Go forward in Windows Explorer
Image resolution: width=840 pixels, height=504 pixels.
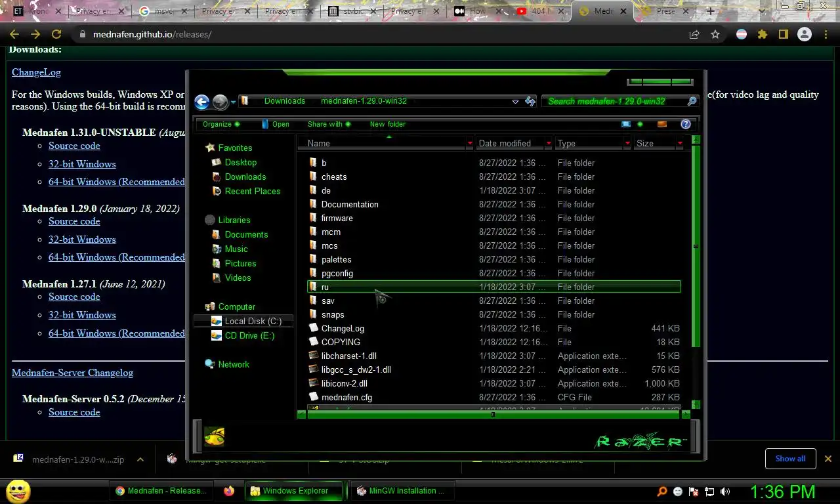point(220,102)
